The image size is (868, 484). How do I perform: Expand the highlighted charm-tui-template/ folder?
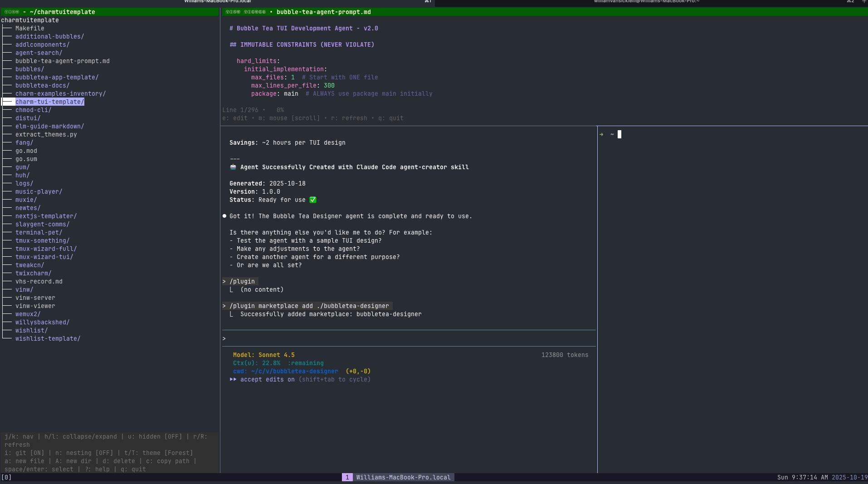point(49,102)
